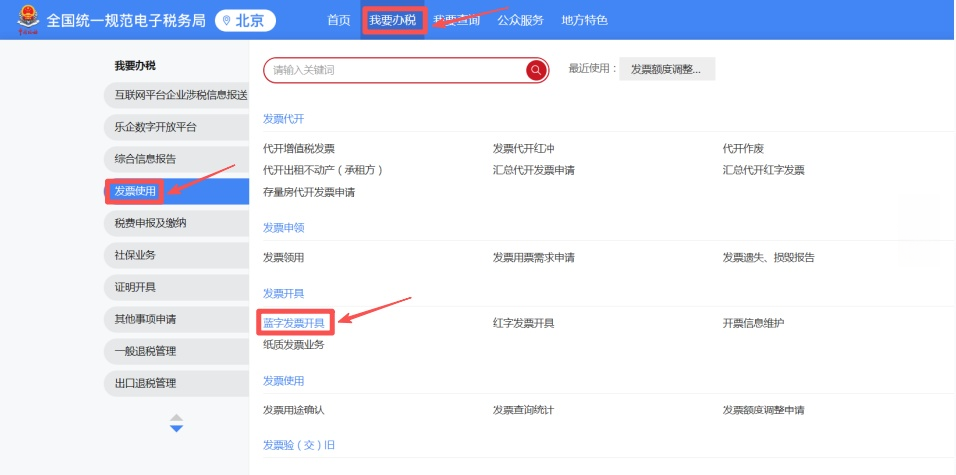
Task: Click the up arrow in sidebar scroller
Action: pos(176,418)
